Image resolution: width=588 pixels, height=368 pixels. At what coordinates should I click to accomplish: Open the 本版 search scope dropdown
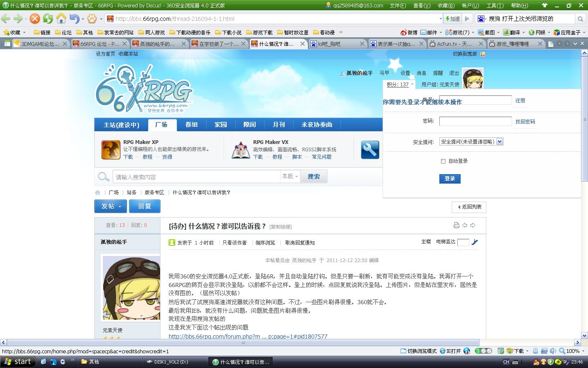coord(290,176)
